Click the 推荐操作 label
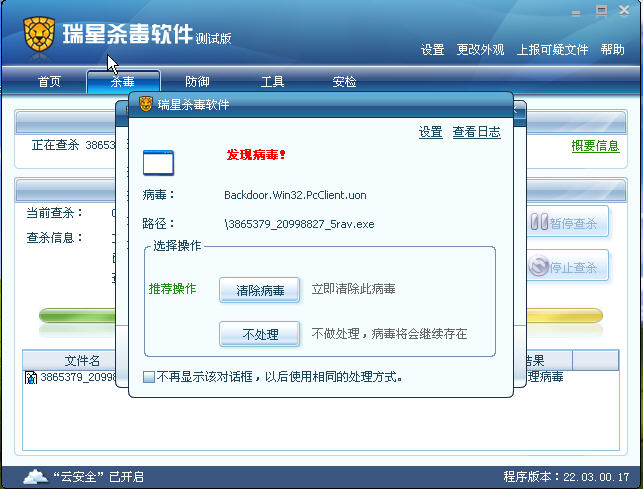Image resolution: width=643 pixels, height=489 pixels. (x=173, y=289)
